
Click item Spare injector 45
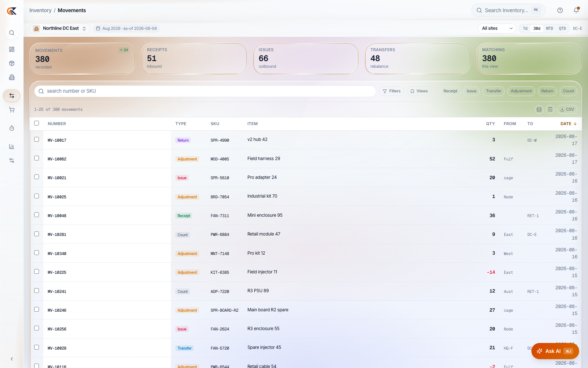pyautogui.click(x=264, y=347)
